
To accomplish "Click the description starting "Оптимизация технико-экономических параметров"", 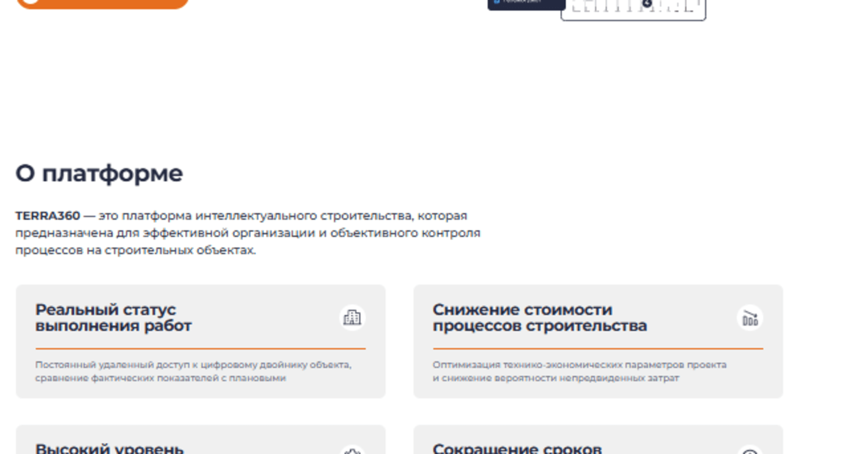I will coord(579,371).
